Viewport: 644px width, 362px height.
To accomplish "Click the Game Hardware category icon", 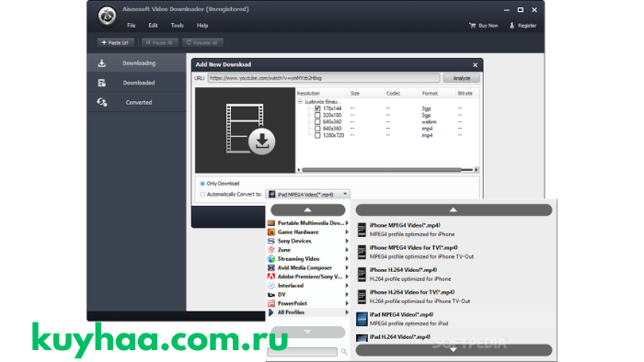I will 271,232.
